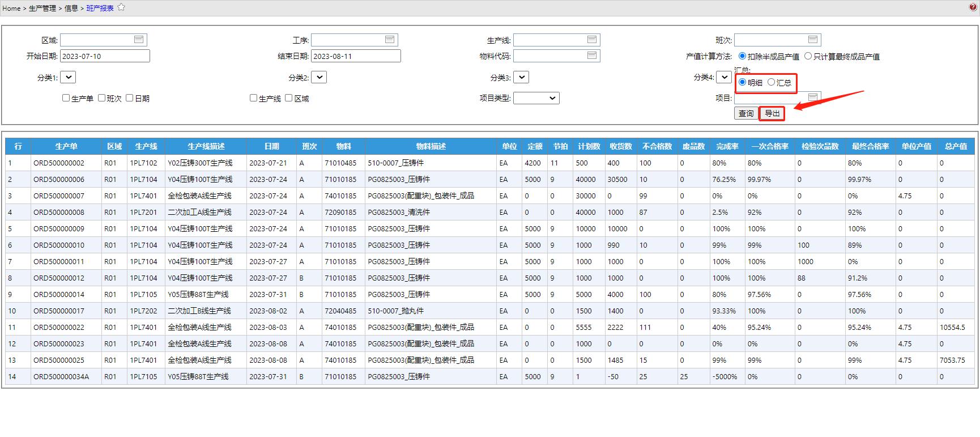
Task: Expand the 项目类型 dropdown list
Action: (536, 98)
